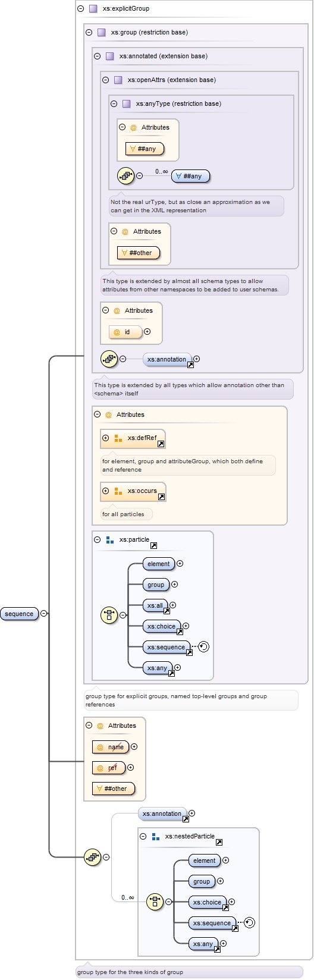
Task: Collapse xs:anyType restriction base section
Action: point(114,103)
